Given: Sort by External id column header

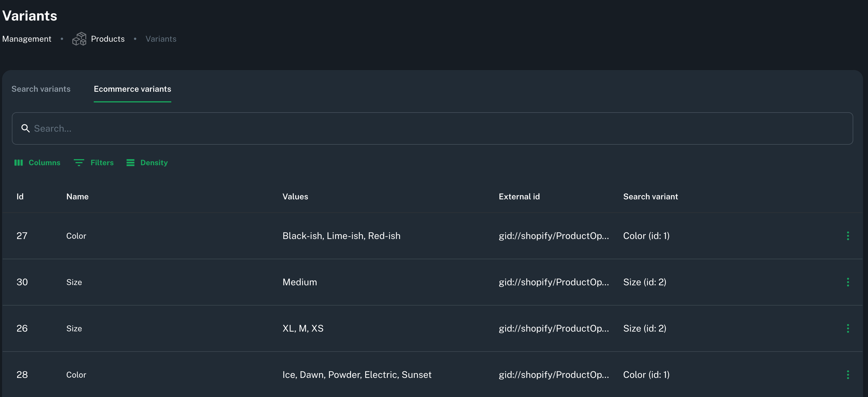Looking at the screenshot, I should 519,196.
